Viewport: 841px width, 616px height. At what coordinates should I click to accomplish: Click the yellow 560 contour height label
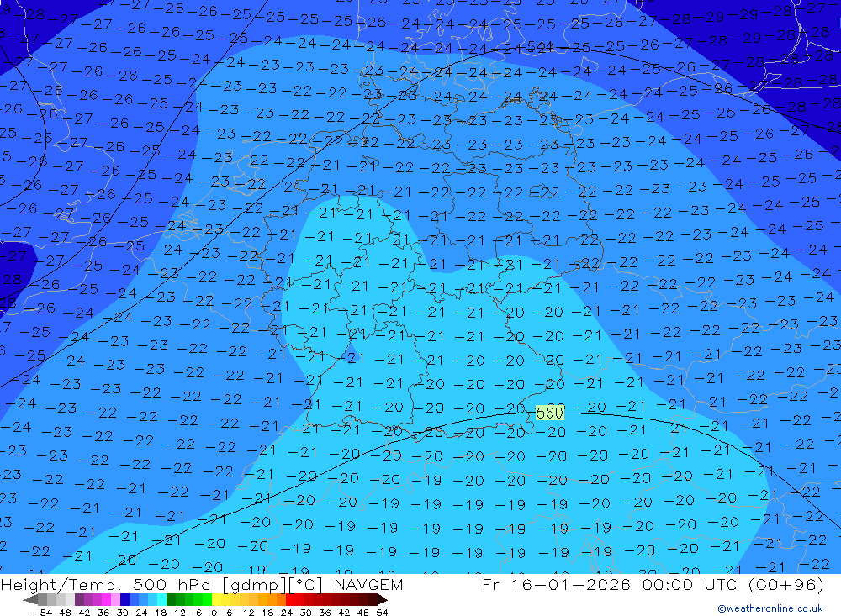click(549, 413)
